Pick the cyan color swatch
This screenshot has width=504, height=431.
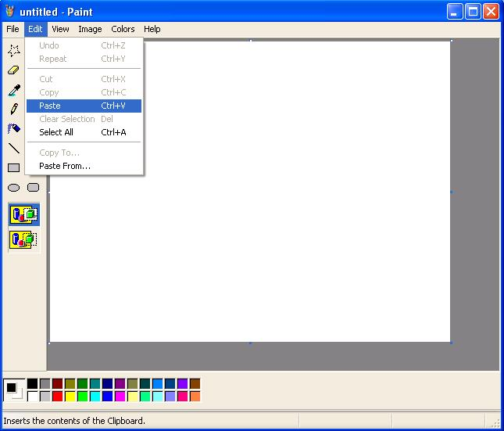coord(95,397)
